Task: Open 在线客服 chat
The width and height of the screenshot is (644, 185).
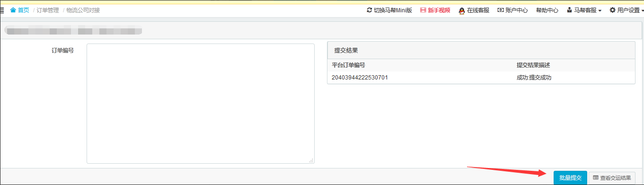Action: point(478,10)
